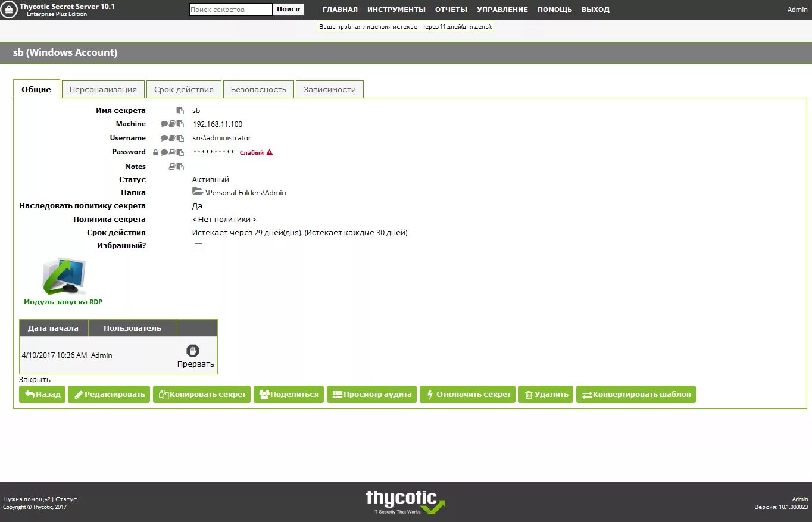Click the Слабый password strength label
Screen dimensions: 812x522
[x=251, y=153]
